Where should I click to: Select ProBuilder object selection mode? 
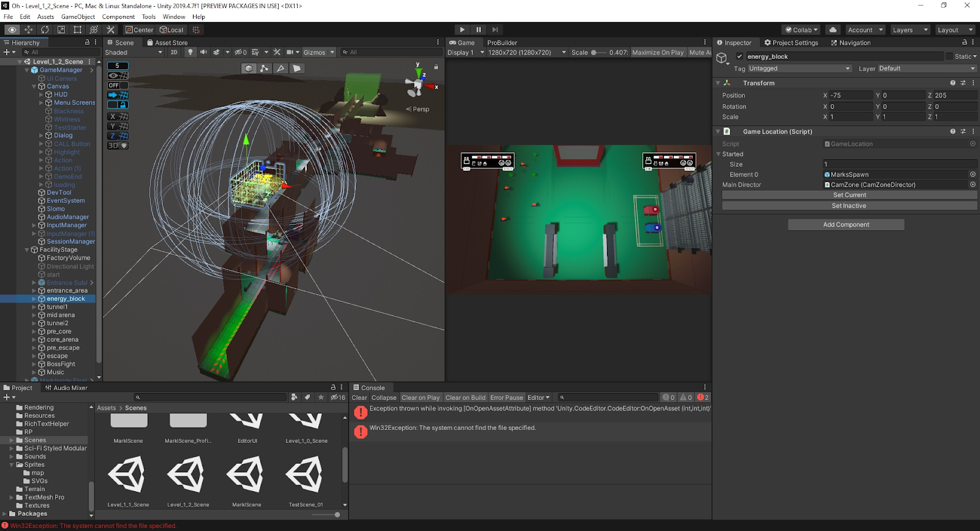249,68
